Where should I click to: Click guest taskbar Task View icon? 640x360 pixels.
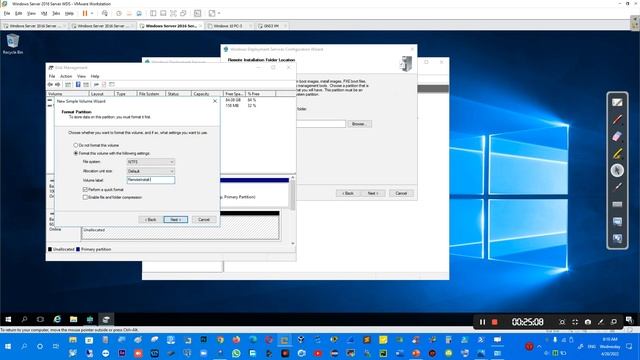[x=40, y=319]
